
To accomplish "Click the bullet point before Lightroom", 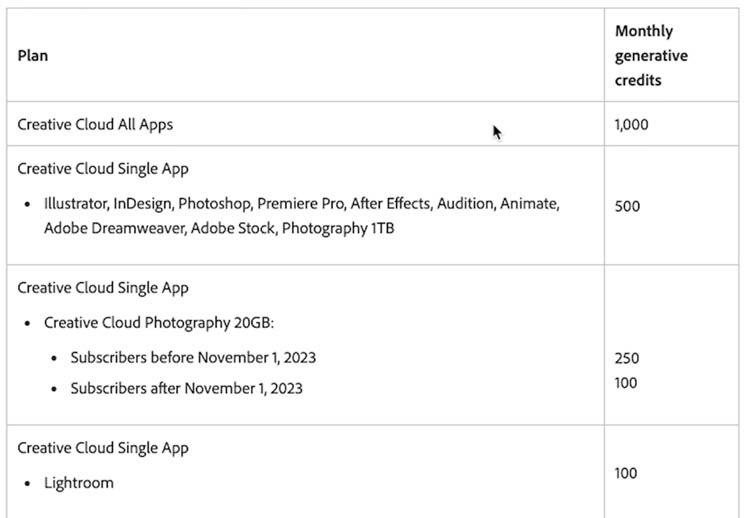I will [27, 484].
